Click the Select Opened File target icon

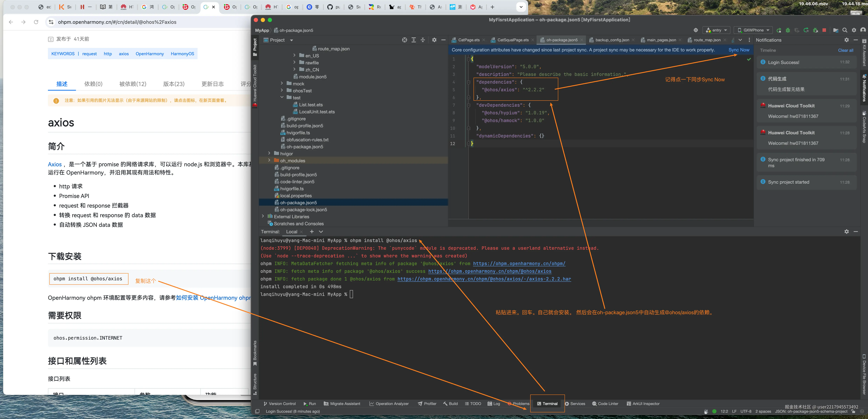pos(404,40)
